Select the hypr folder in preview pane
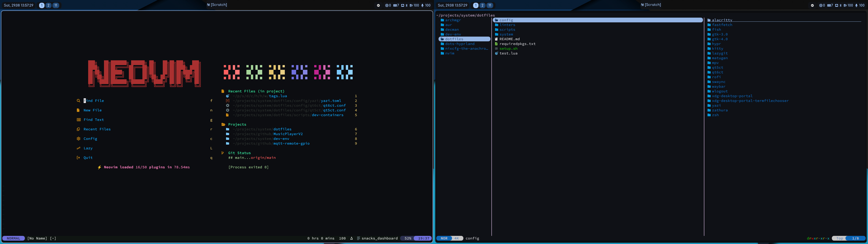 tap(716, 44)
